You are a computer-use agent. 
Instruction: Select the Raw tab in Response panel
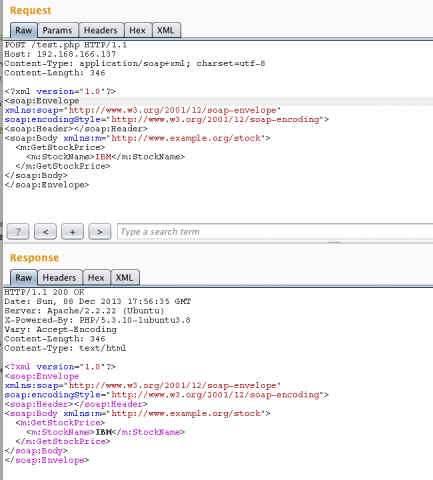[x=24, y=278]
